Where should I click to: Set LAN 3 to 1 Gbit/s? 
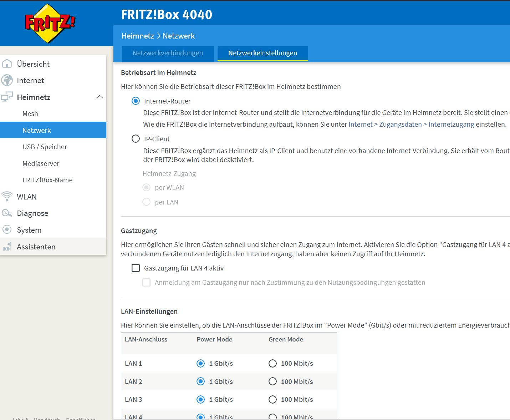201,399
